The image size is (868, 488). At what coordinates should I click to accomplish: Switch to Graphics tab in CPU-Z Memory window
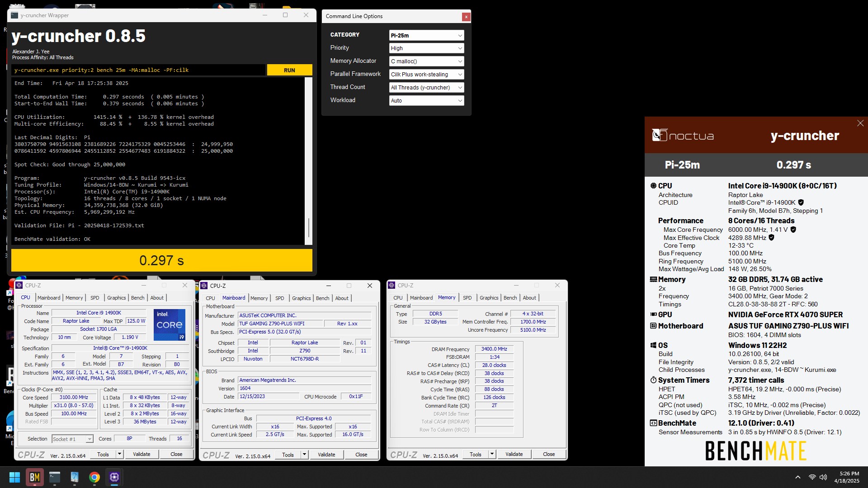(x=489, y=298)
